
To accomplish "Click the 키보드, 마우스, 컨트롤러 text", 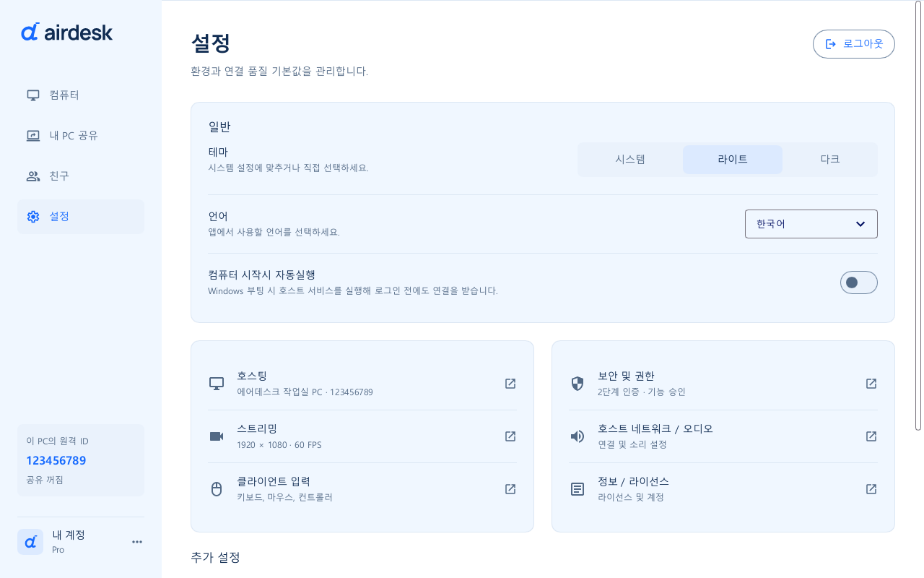I will click(284, 498).
